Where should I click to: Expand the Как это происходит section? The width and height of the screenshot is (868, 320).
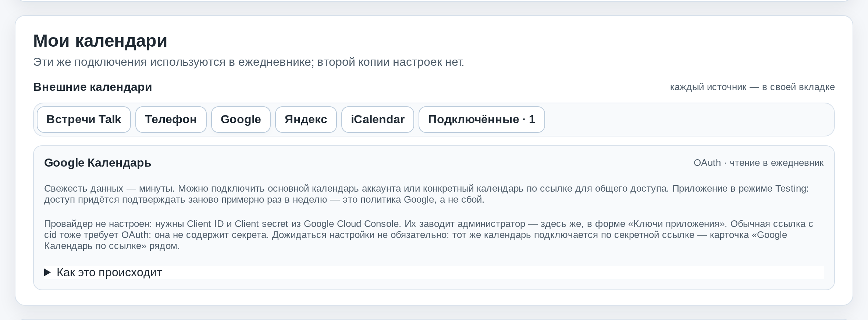point(434,273)
